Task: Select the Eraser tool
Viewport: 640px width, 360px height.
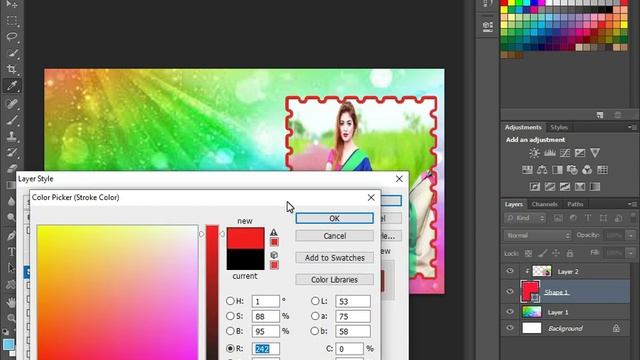Action: click(11, 168)
